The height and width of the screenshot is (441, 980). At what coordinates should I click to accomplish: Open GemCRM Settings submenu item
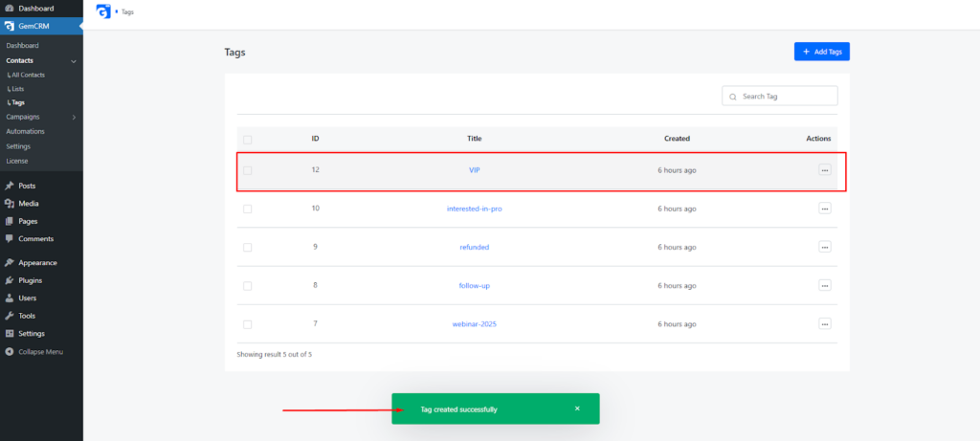18,146
